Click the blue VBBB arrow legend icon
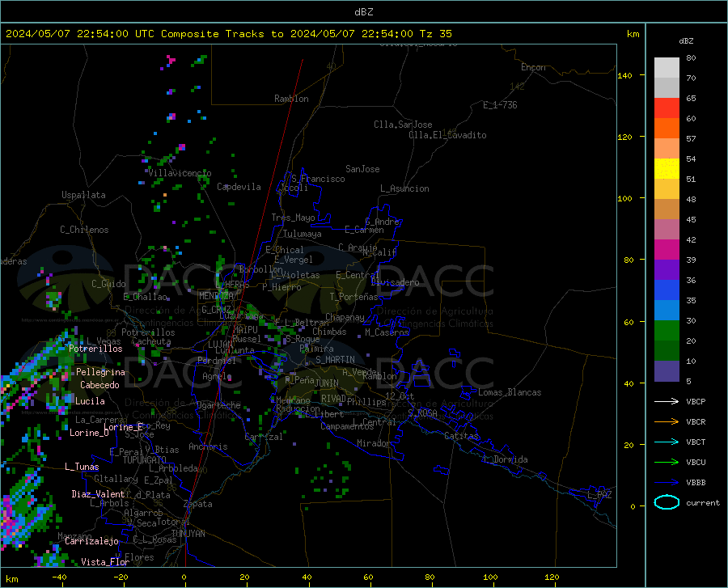Screen dimensions: 728x588 point(667,482)
